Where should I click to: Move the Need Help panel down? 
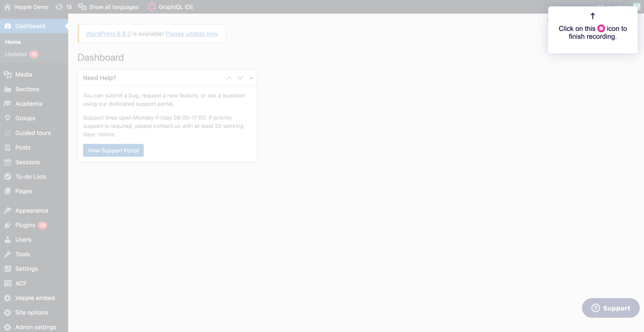(x=240, y=78)
